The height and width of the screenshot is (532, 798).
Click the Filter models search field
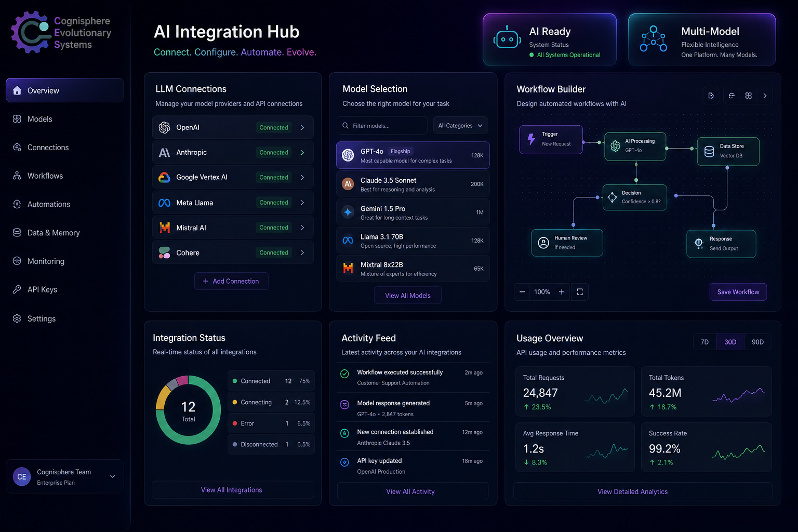coord(382,126)
